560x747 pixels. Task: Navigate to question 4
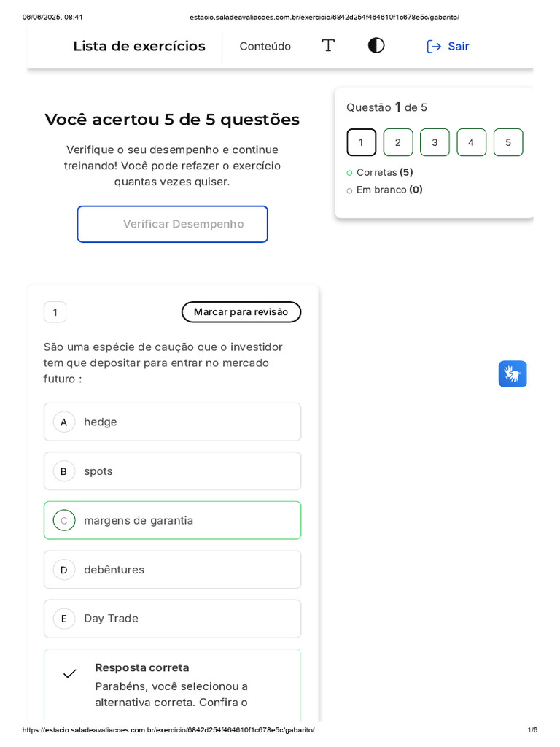tap(471, 142)
